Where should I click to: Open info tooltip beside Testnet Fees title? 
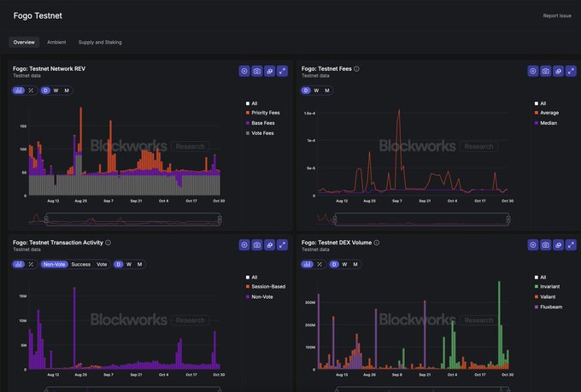click(x=356, y=68)
